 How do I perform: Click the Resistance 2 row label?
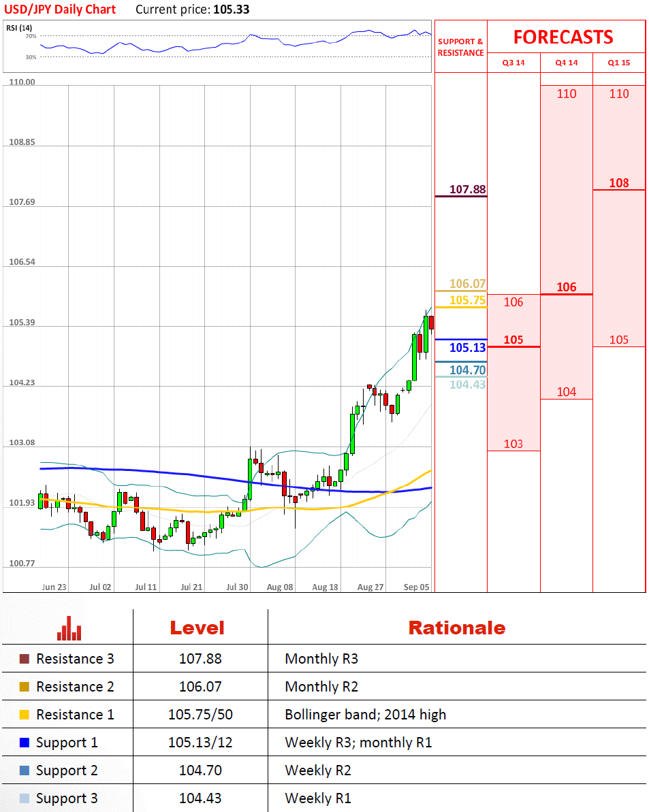(x=75, y=687)
